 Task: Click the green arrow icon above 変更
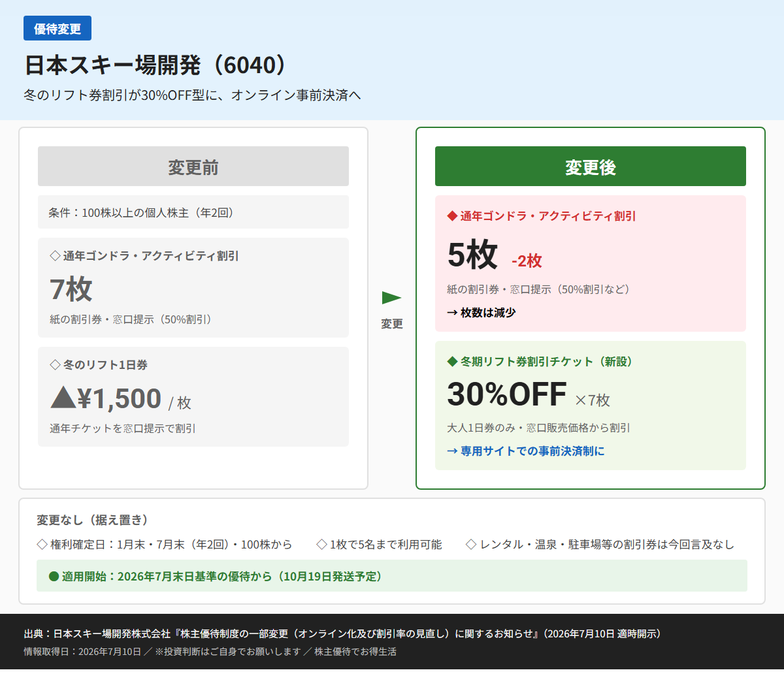(x=392, y=298)
